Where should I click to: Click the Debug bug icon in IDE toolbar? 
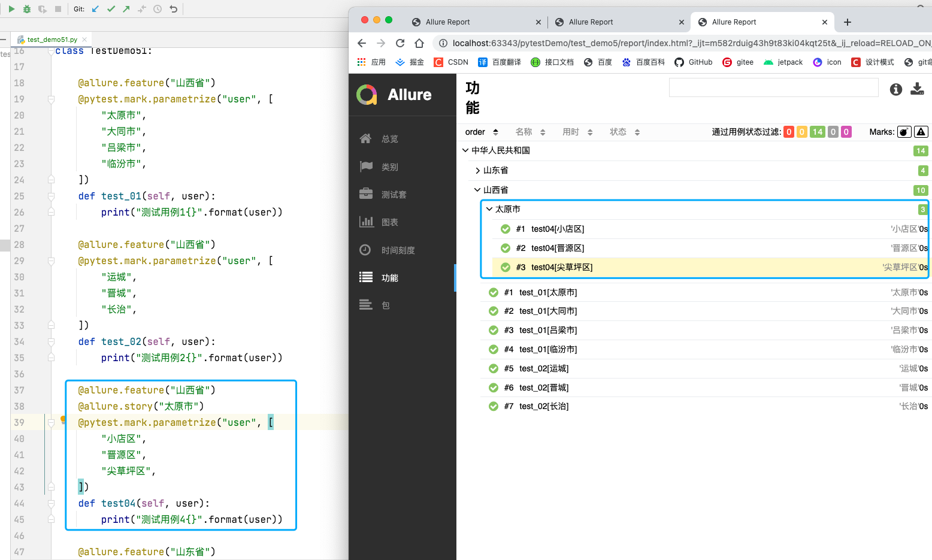tap(27, 9)
